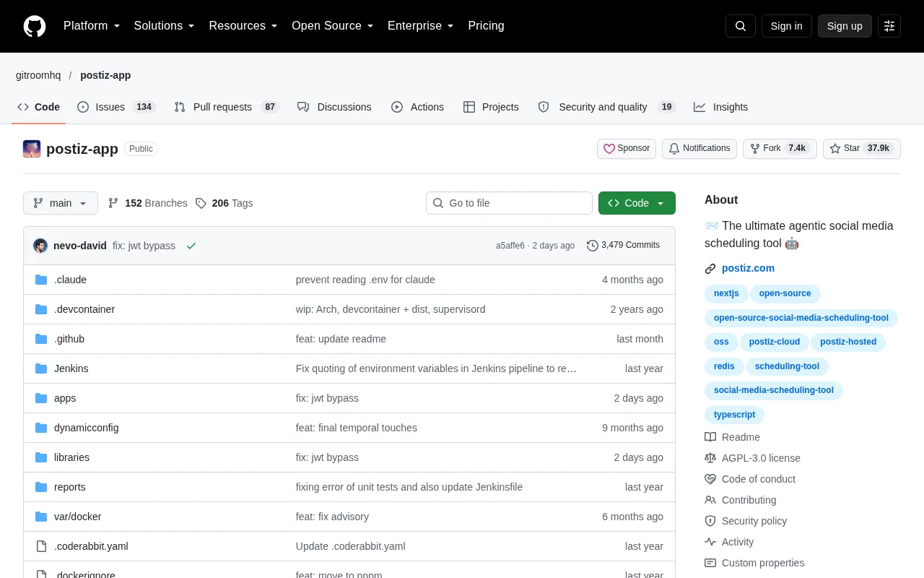The image size is (924, 578).
Task: Expand the Platform menu
Action: (x=92, y=26)
